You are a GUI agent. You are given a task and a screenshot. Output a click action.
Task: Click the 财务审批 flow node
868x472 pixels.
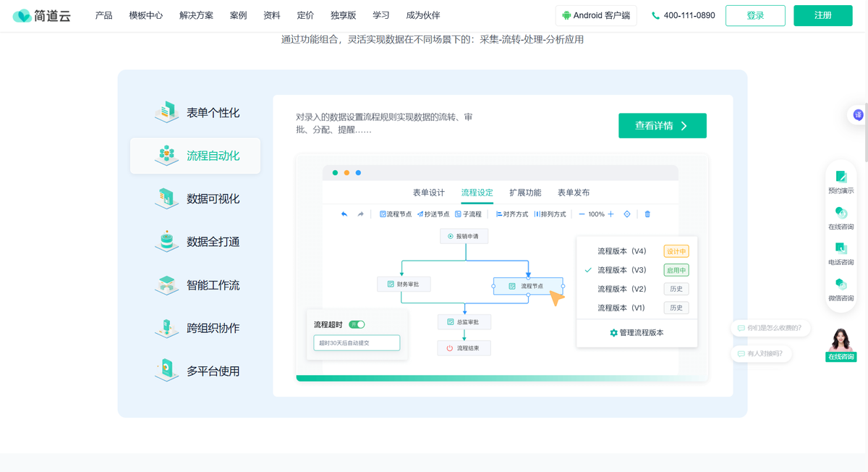coord(404,284)
